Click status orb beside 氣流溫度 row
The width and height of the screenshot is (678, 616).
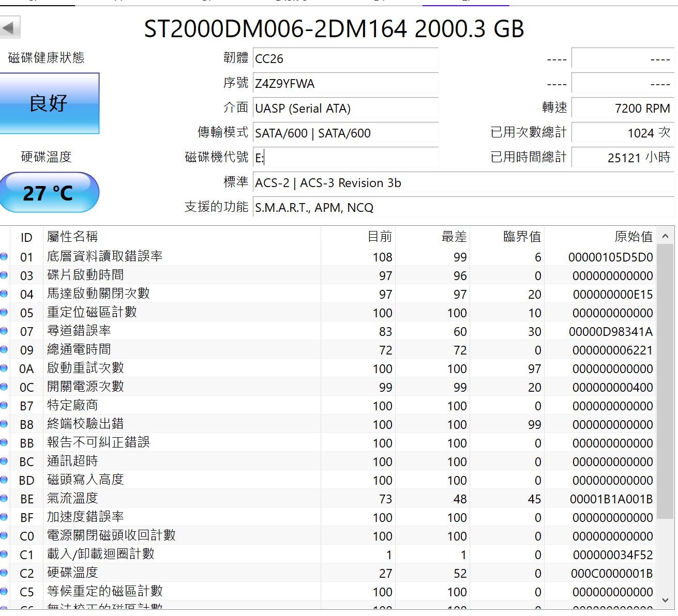tap(4, 498)
